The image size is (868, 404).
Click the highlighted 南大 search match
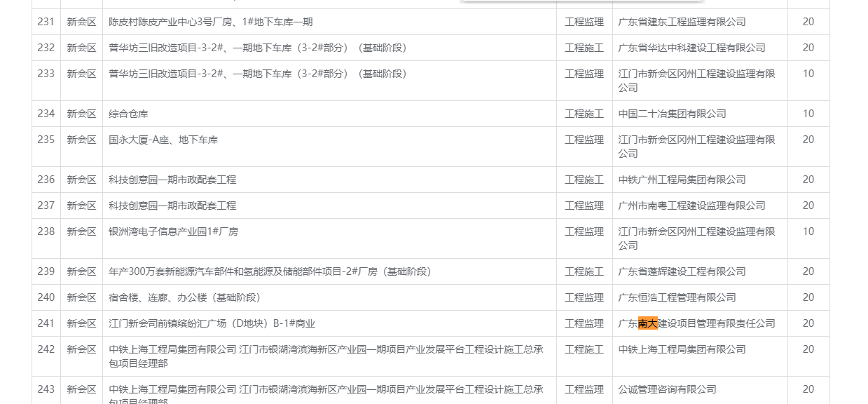pyautogui.click(x=648, y=323)
